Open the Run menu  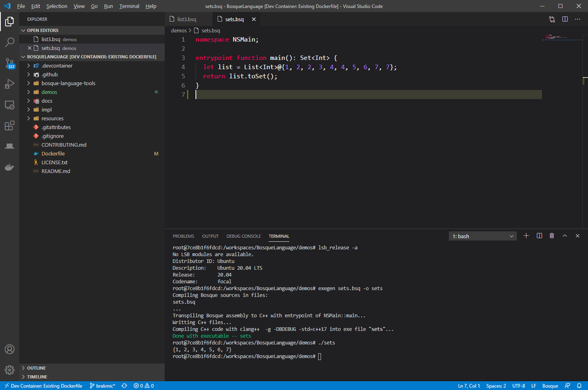pos(108,6)
